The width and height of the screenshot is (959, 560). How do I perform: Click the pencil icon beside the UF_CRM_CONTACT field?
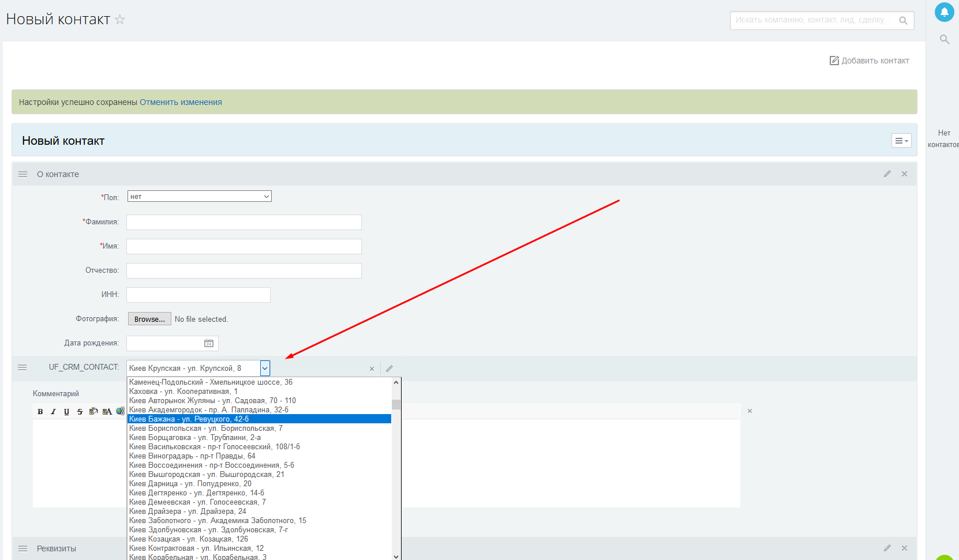pyautogui.click(x=389, y=369)
